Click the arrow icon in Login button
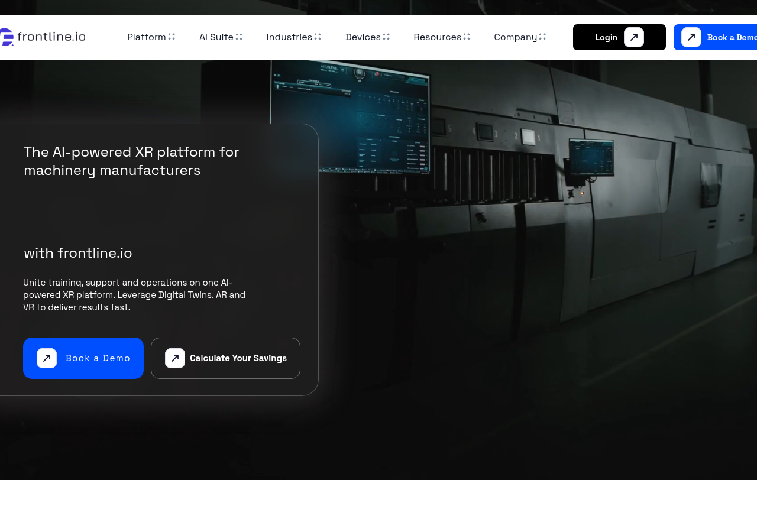The width and height of the screenshot is (757, 532). tap(634, 37)
